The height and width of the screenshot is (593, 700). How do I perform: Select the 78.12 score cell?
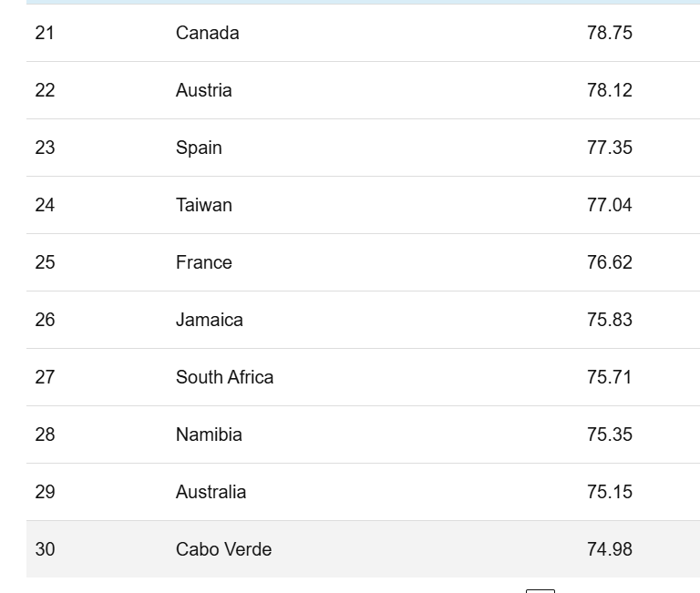point(610,90)
